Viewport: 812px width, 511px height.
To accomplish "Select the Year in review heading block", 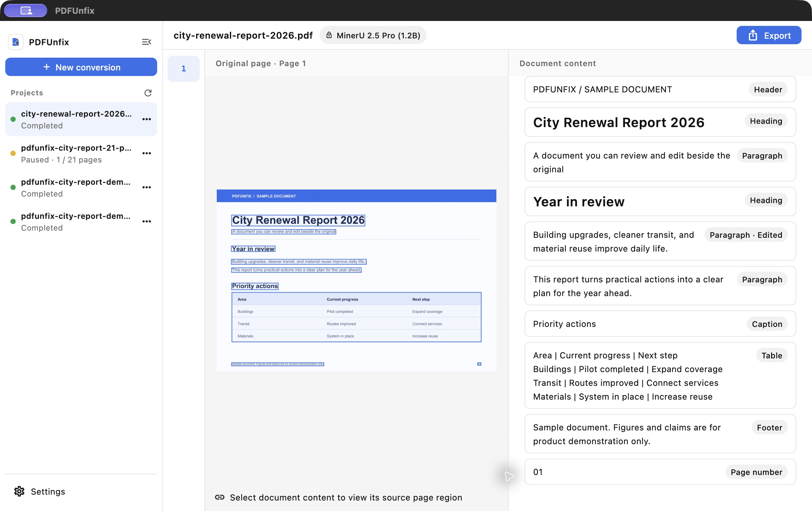I will 660,201.
